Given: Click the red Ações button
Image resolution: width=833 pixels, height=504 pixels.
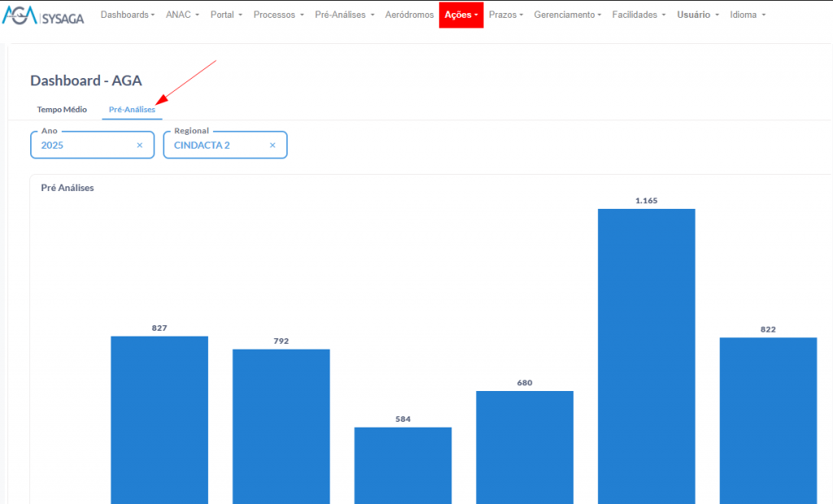Looking at the screenshot, I should point(461,15).
